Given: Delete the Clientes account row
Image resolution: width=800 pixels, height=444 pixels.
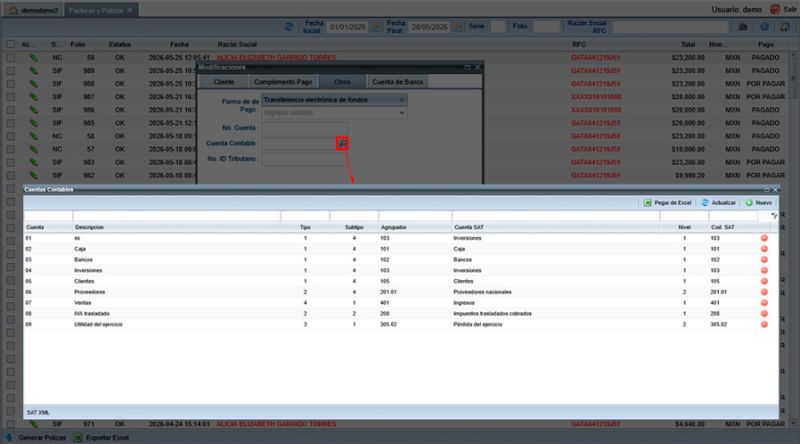Looking at the screenshot, I should (x=764, y=281).
